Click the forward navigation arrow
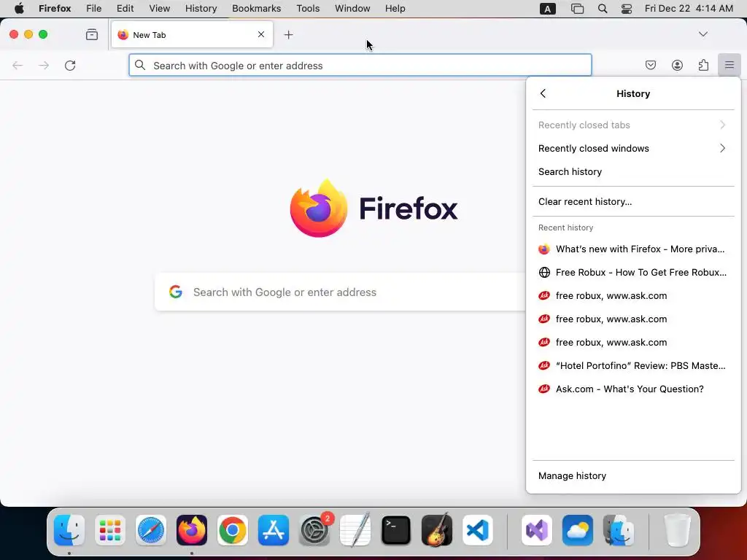747x560 pixels. [x=44, y=65]
